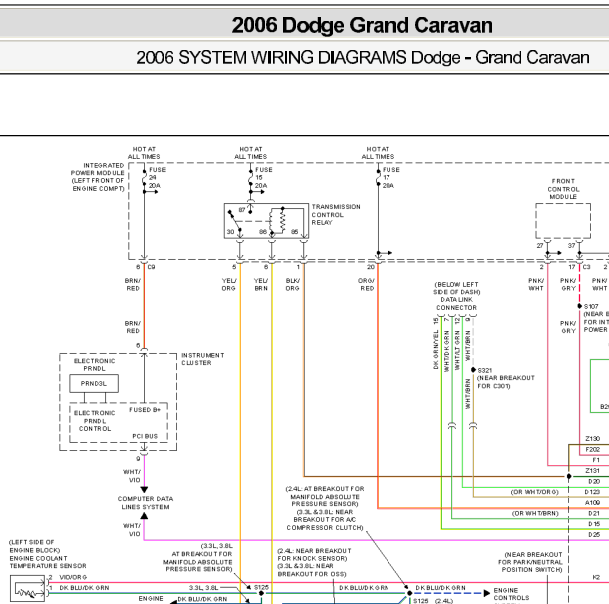
Task: Click the 'FUSED B+' label
Action: [x=145, y=410]
